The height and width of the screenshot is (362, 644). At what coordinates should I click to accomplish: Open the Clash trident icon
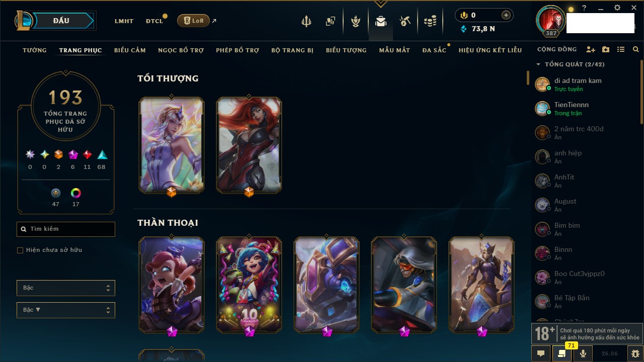pyautogui.click(x=306, y=21)
